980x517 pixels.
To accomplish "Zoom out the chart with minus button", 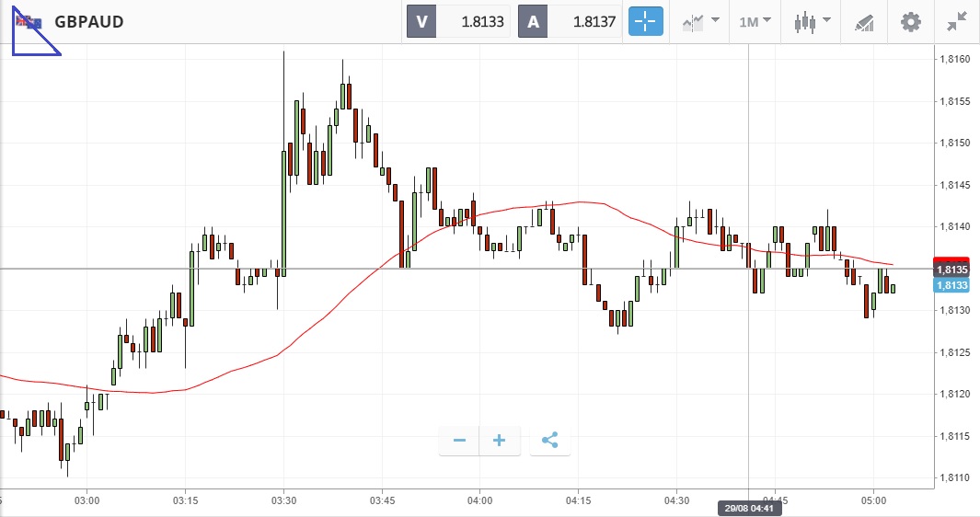I will [x=459, y=441].
